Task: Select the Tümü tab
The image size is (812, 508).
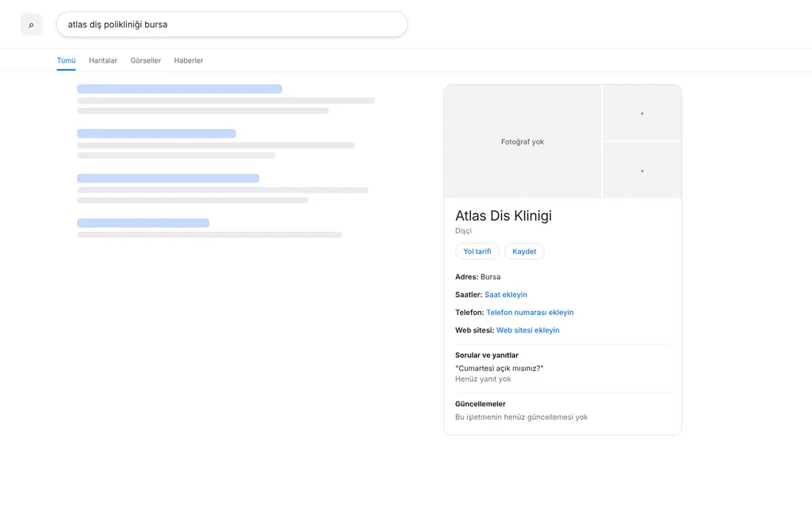Action: [67, 60]
